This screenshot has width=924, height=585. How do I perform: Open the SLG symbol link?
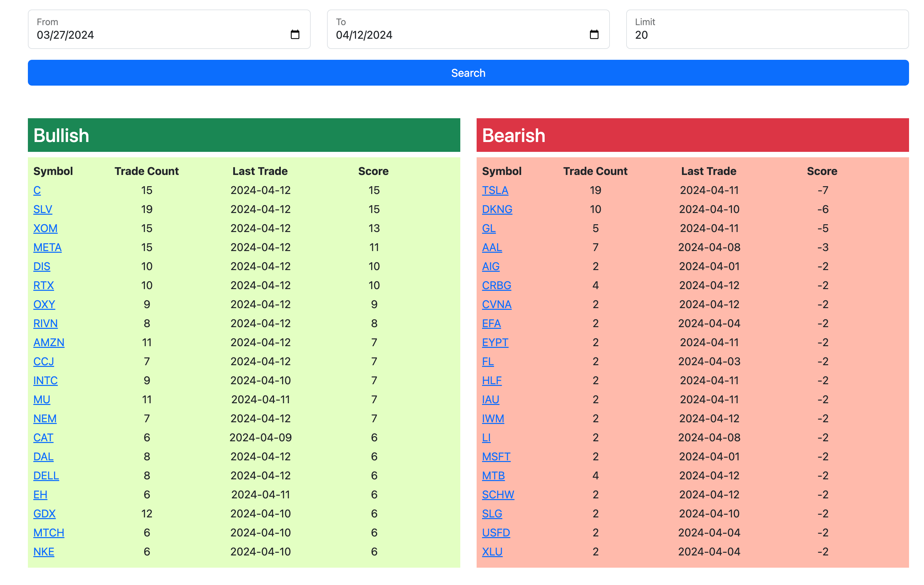point(492,514)
